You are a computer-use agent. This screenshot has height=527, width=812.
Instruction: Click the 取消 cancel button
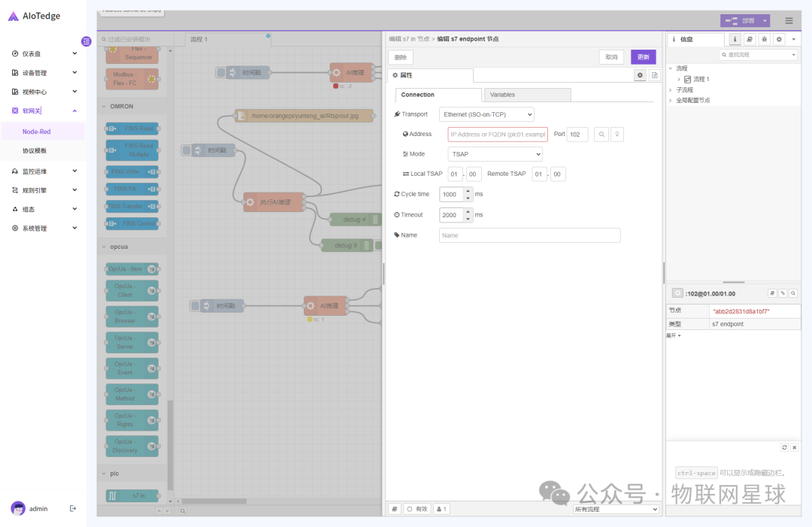click(611, 57)
